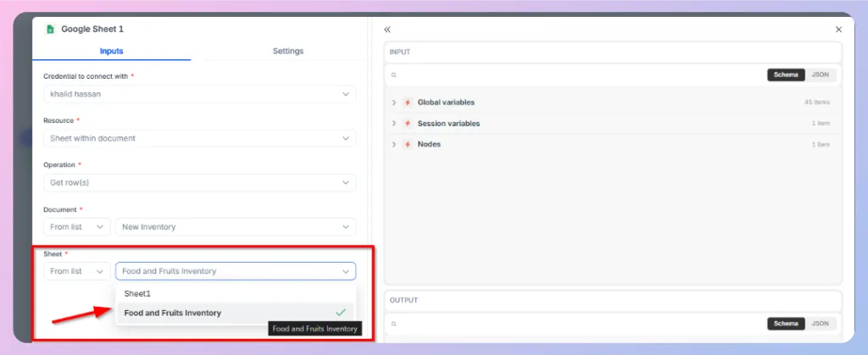This screenshot has height=355, width=868.
Task: Select the Sheet1 option from the list
Action: [x=236, y=294]
